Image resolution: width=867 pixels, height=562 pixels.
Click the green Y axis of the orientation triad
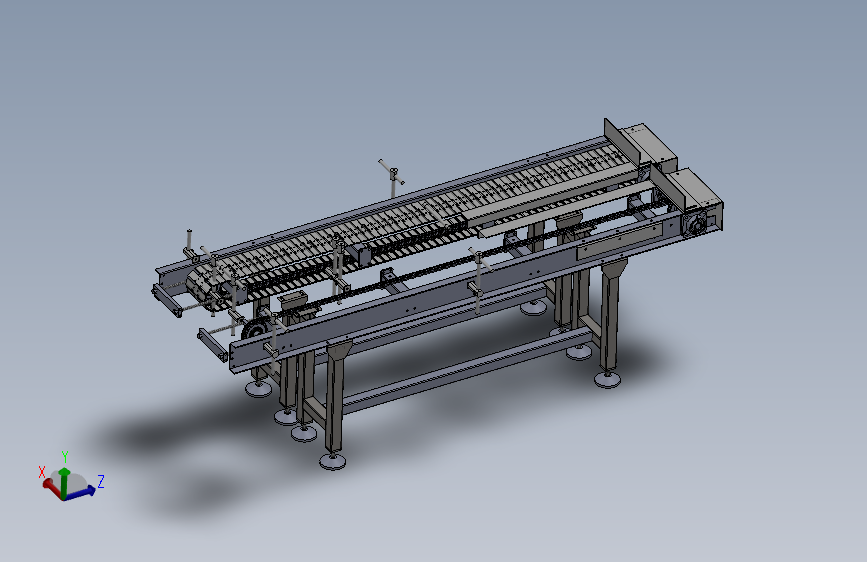tap(65, 482)
